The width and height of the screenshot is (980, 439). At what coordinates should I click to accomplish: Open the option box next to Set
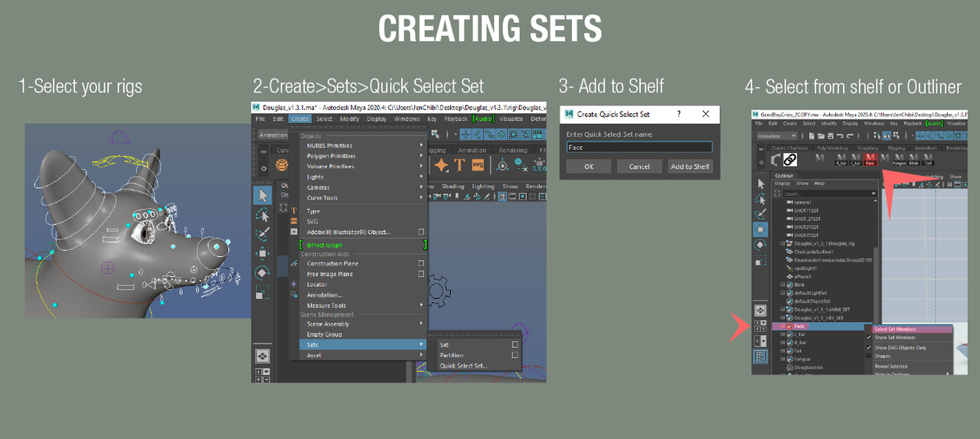point(515,345)
